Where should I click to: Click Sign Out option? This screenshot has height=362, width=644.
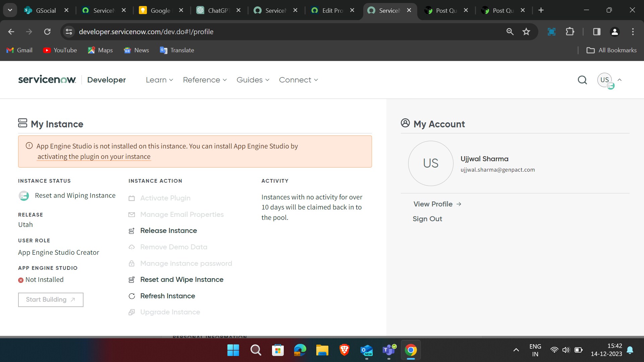click(x=427, y=219)
